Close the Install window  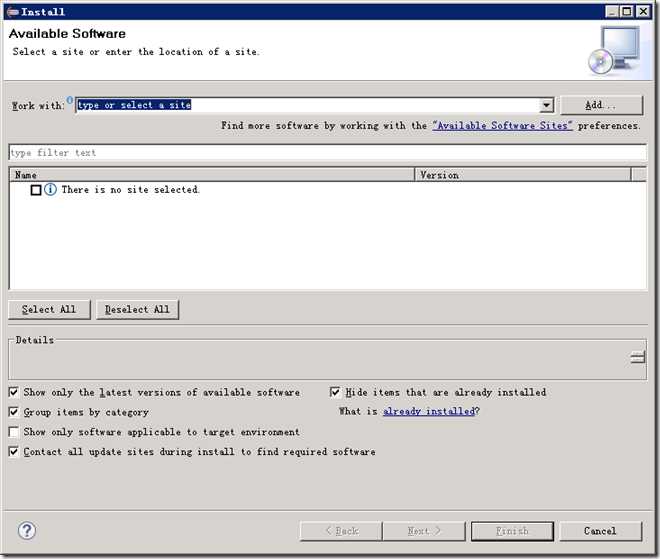pos(643,12)
